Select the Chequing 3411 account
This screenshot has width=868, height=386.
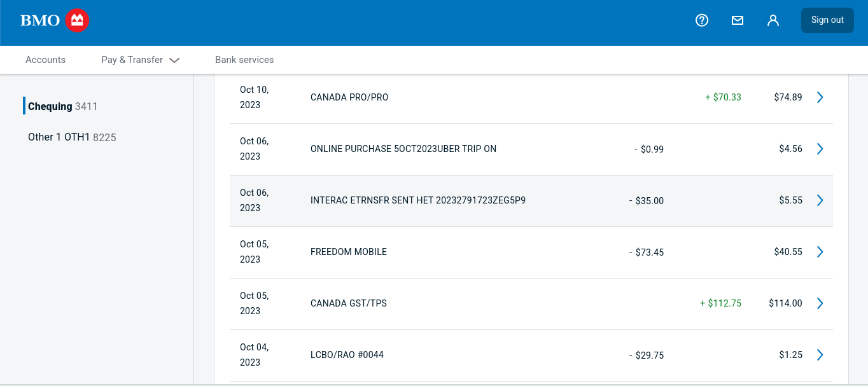(62, 106)
